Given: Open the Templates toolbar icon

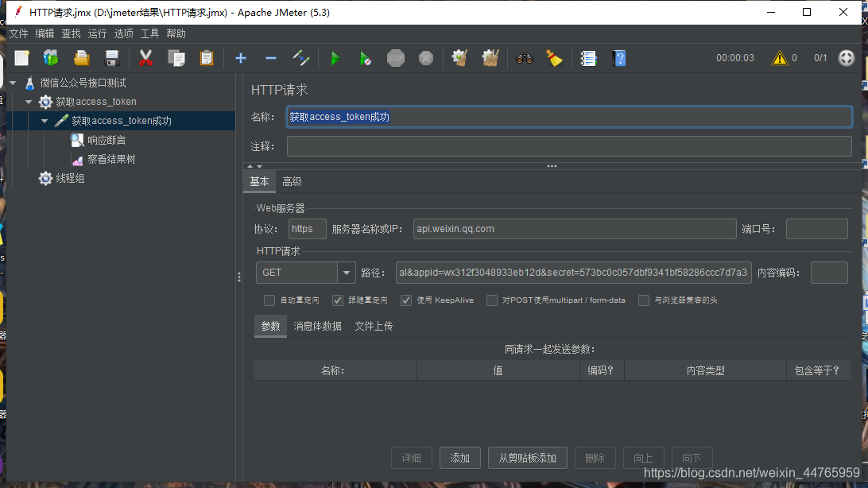Looking at the screenshot, I should [x=51, y=58].
